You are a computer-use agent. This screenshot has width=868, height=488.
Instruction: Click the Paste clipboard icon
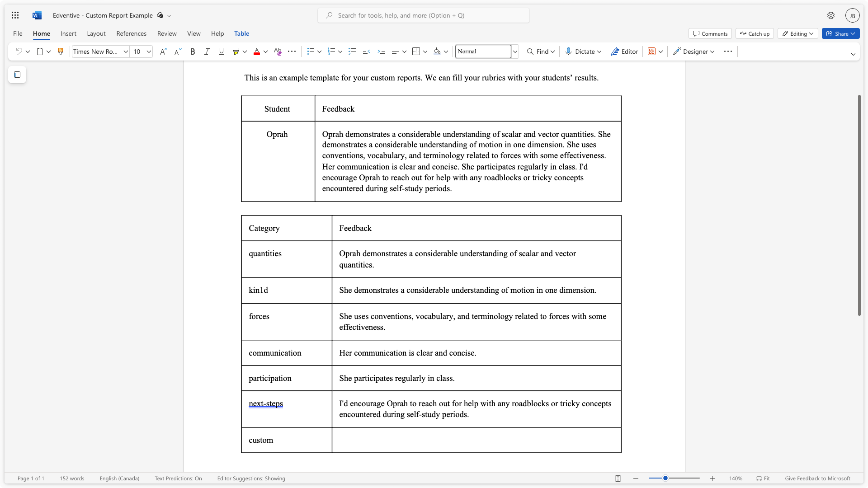[x=40, y=52]
